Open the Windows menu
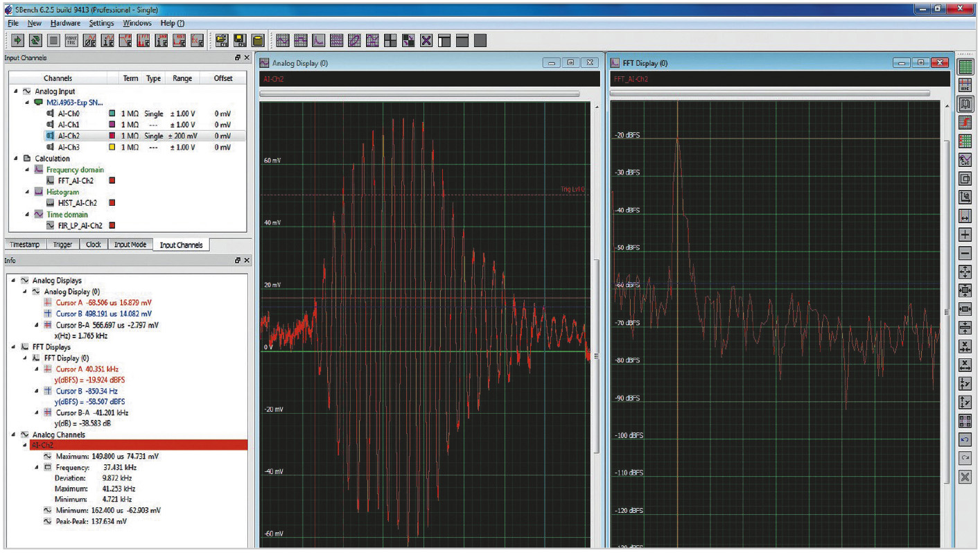 (x=137, y=23)
